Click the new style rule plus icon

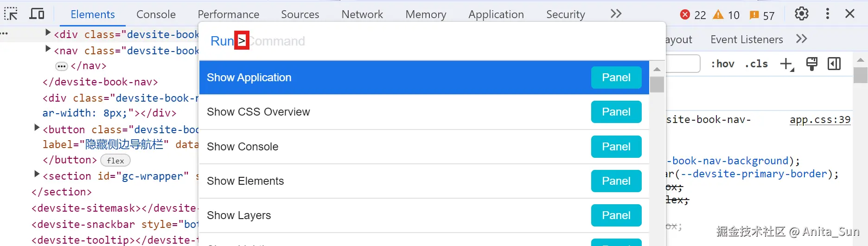tap(787, 64)
